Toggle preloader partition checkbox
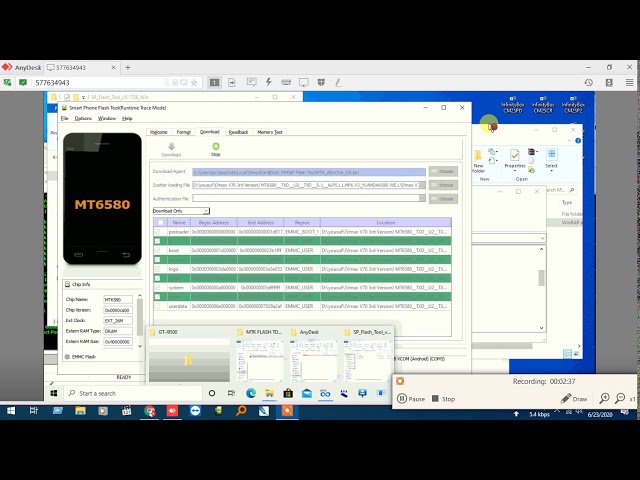 coord(157,231)
